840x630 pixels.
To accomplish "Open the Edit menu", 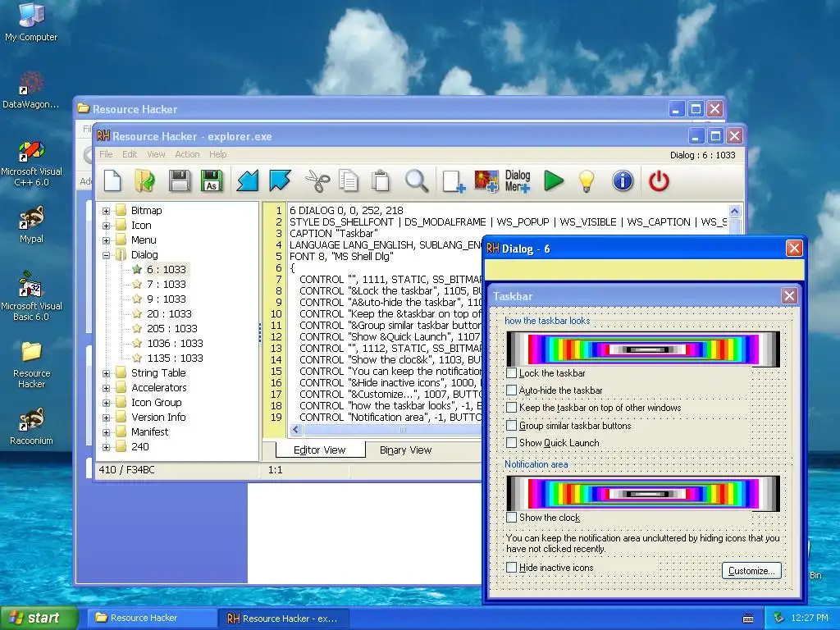I will (130, 154).
